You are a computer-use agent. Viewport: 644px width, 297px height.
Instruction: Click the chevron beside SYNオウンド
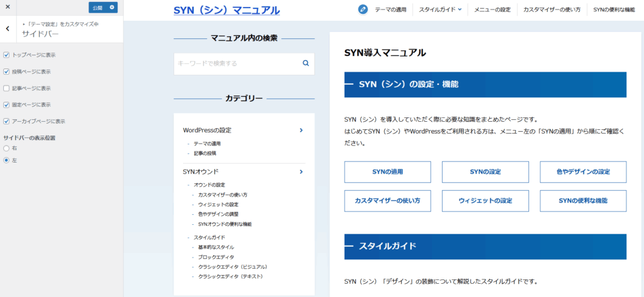point(301,171)
